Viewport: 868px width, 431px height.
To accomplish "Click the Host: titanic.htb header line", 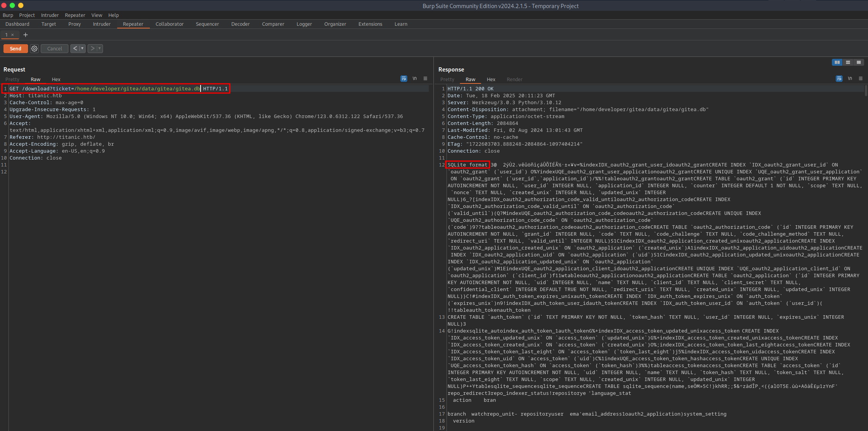I will click(x=36, y=96).
